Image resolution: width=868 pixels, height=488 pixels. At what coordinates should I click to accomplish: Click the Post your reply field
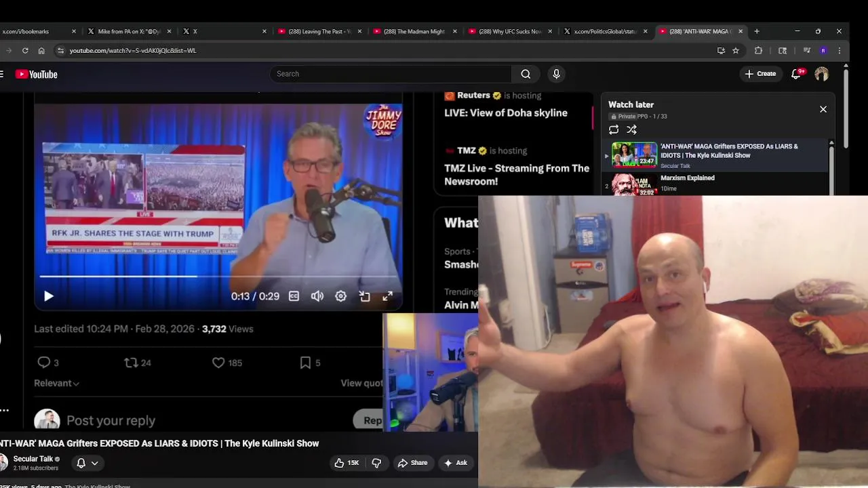[111, 420]
